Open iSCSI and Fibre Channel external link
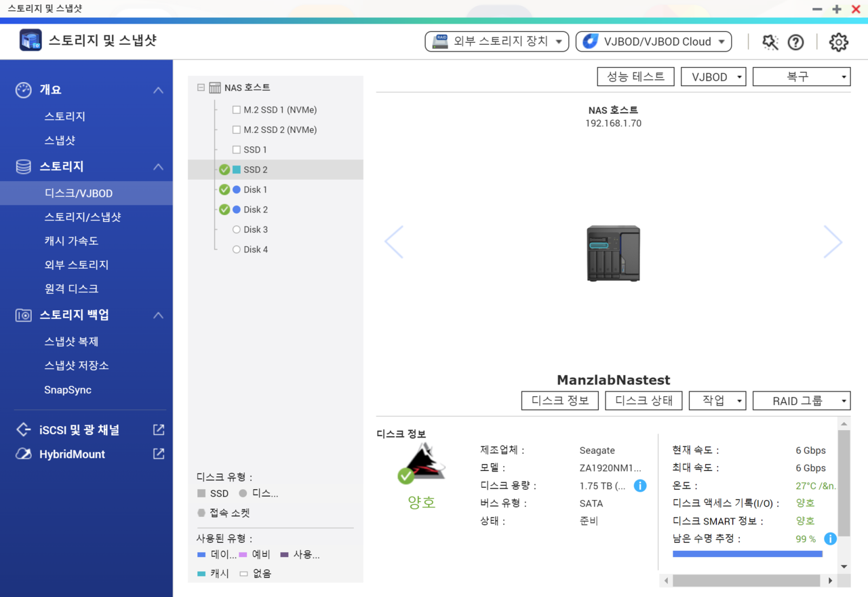868x597 pixels. pyautogui.click(x=158, y=429)
